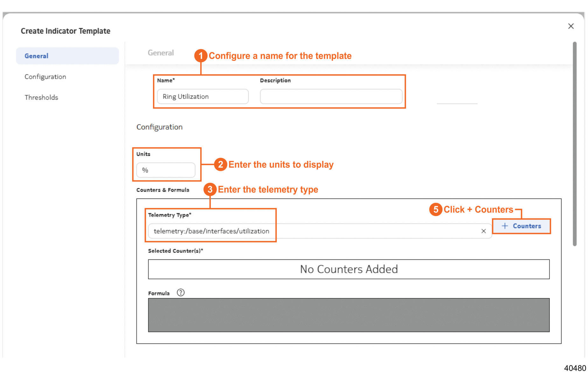This screenshot has width=588, height=375.
Task: Focus the Name field containing Ring Utilization
Action: pyautogui.click(x=203, y=96)
